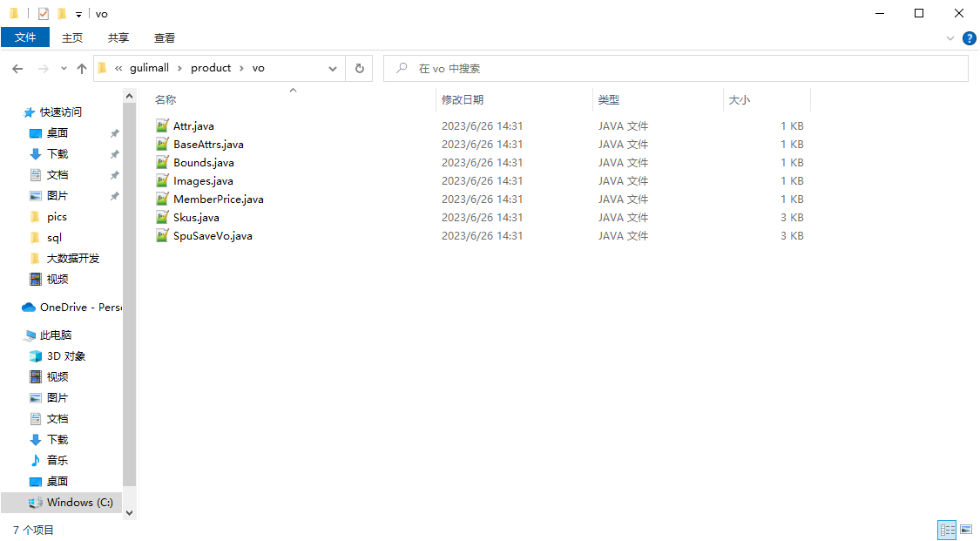Click the Refresh button in address bar
980x541 pixels.
coord(359,68)
